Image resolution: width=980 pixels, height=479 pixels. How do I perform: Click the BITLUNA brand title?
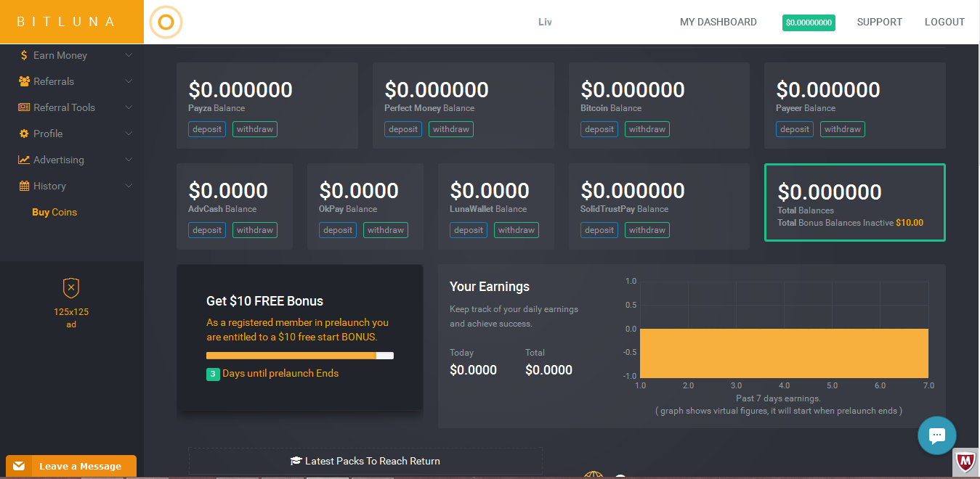coord(66,22)
